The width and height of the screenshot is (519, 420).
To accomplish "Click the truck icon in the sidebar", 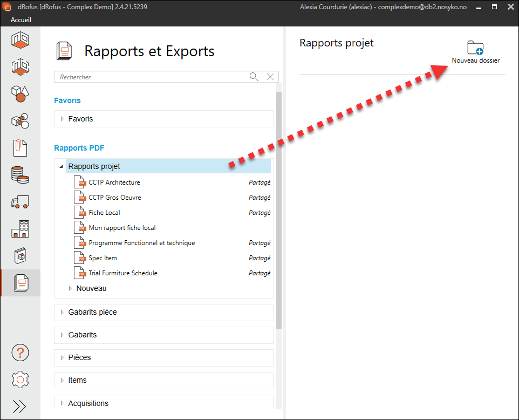I will [x=20, y=202].
